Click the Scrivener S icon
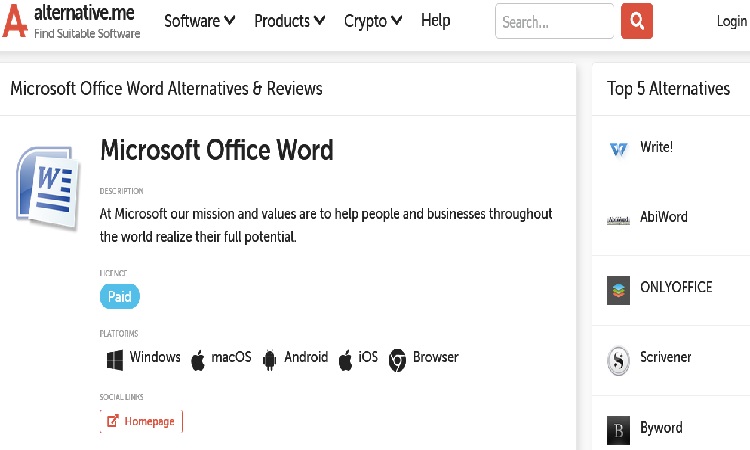 click(618, 361)
